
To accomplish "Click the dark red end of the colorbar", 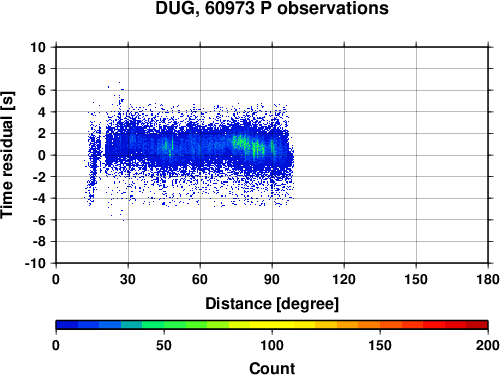I will tap(477, 325).
